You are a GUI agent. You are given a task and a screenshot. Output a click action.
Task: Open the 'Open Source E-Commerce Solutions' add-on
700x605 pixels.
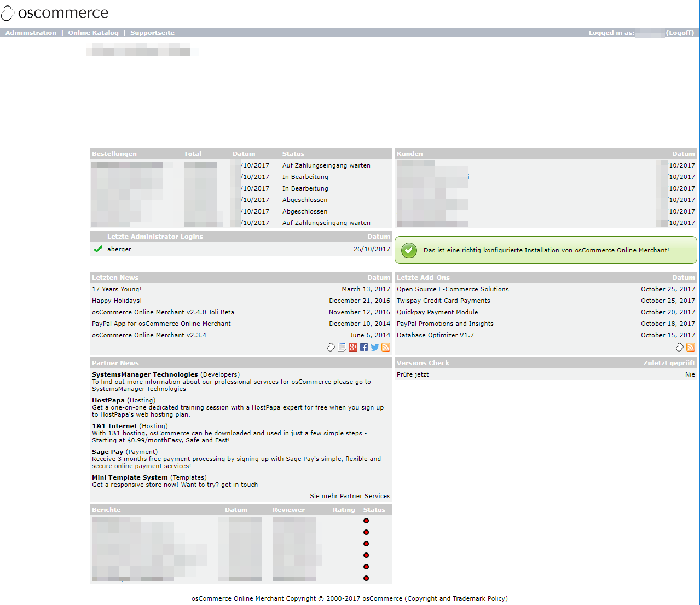click(453, 289)
